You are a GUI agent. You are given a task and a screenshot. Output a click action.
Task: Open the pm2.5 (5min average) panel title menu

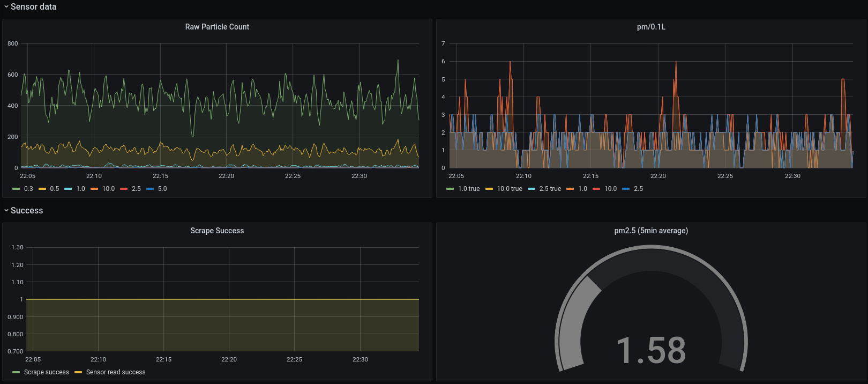[651, 231]
